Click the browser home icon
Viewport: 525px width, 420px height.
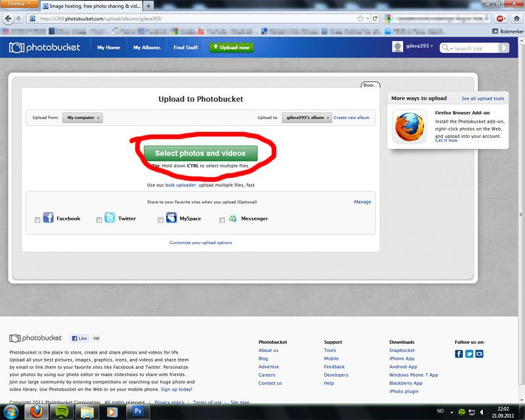coord(517,18)
